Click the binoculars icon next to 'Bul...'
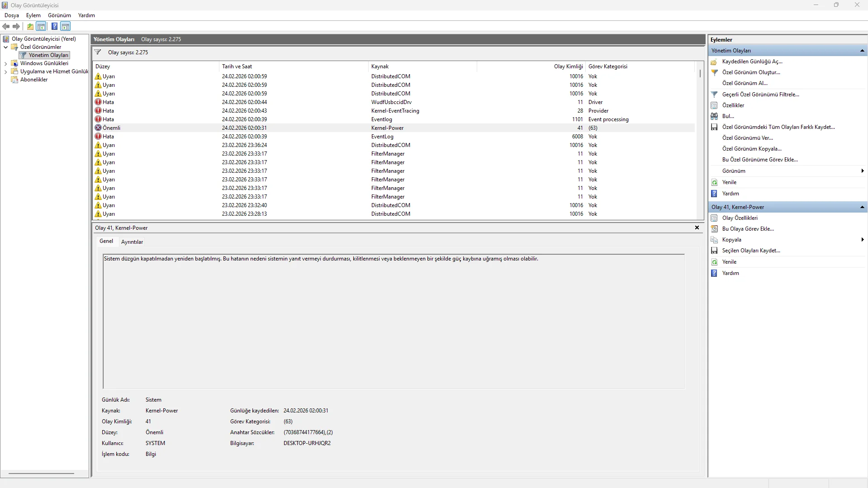Screen dimensions: 868x488 (714, 116)
